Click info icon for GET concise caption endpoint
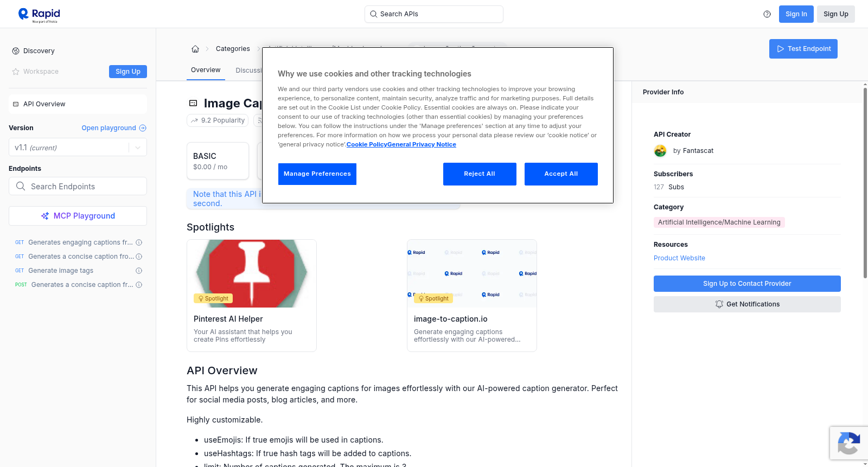This screenshot has width=868, height=467. click(139, 257)
